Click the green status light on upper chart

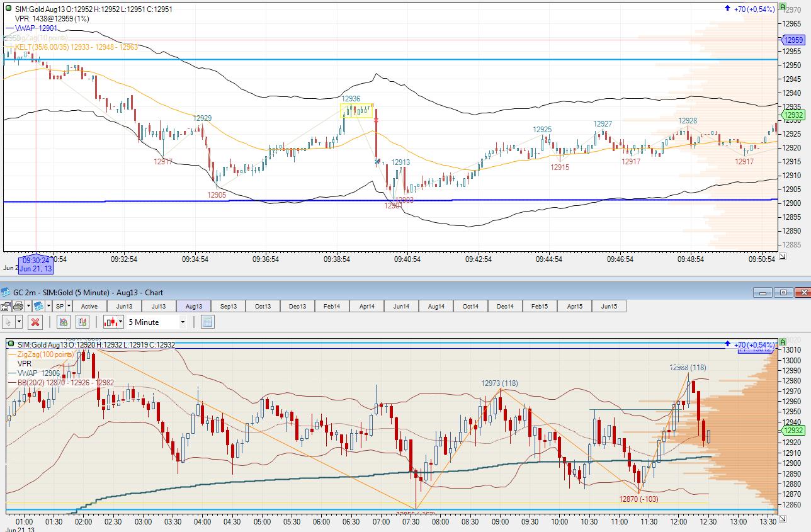pyautogui.click(x=8, y=8)
